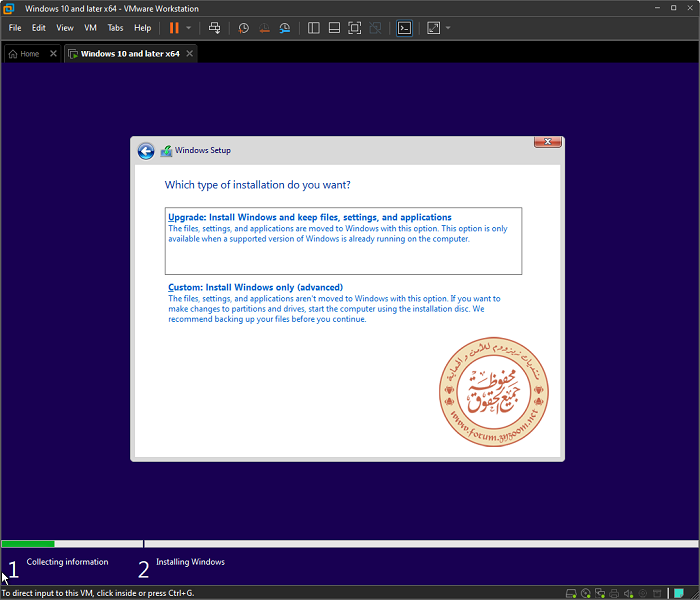
Task: Click 'Which type of installation do you want?' heading
Action: tap(258, 185)
